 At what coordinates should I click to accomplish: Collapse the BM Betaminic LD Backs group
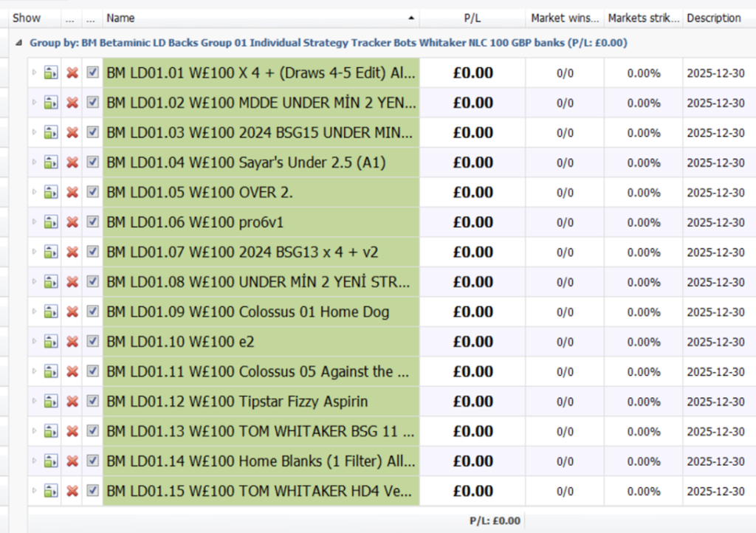click(x=19, y=43)
